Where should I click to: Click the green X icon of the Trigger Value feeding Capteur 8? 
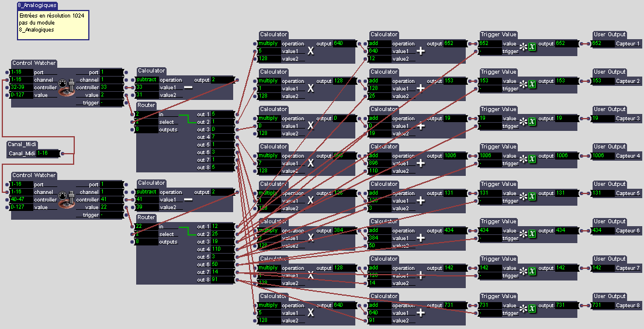coord(532,306)
